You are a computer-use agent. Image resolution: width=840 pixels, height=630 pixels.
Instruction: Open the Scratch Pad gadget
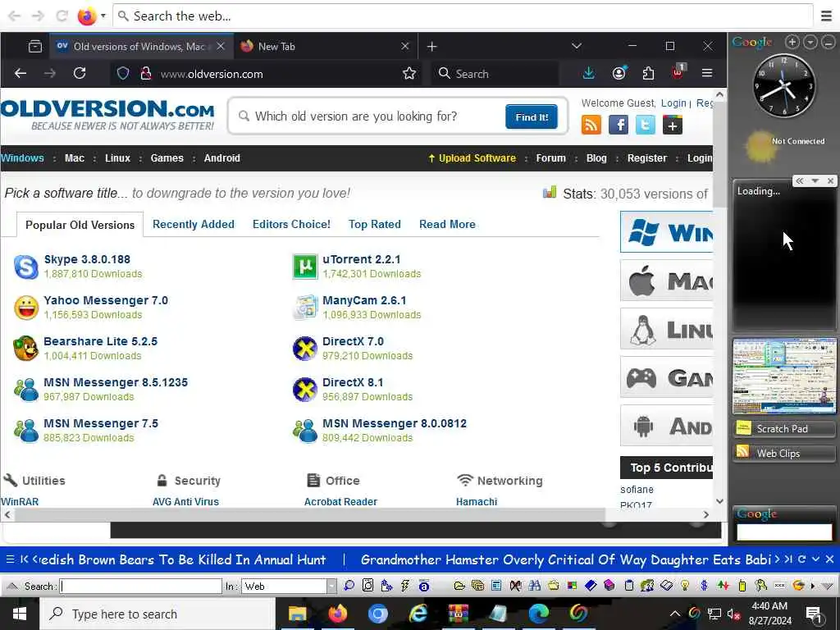click(x=783, y=428)
